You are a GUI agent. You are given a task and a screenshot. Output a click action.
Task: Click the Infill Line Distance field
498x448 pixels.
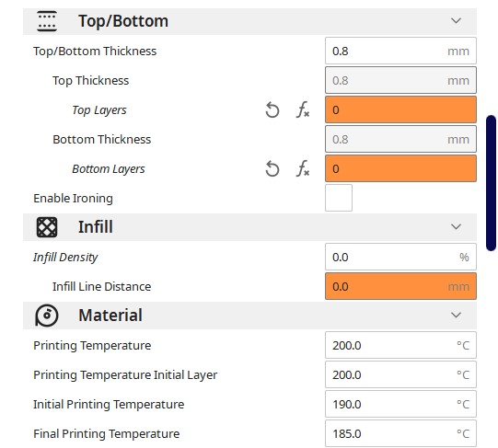(x=400, y=286)
